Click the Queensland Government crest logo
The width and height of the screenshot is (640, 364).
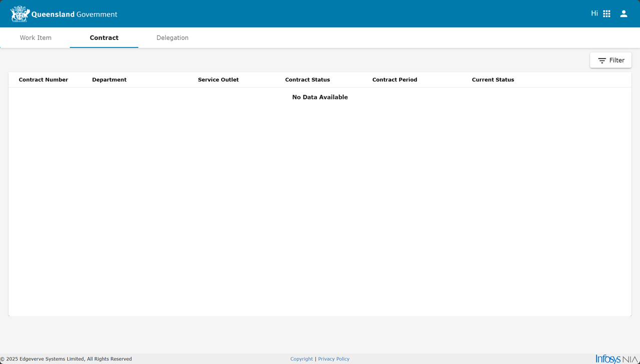pyautogui.click(x=20, y=14)
